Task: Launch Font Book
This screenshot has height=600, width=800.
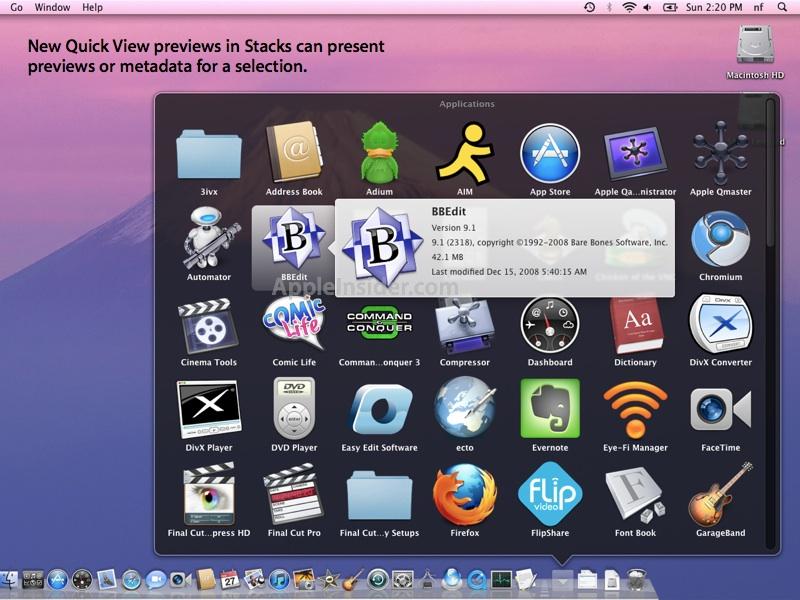Action: (635, 496)
